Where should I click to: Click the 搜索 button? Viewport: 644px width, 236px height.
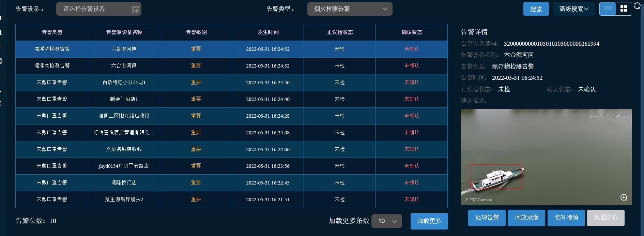pyautogui.click(x=536, y=9)
